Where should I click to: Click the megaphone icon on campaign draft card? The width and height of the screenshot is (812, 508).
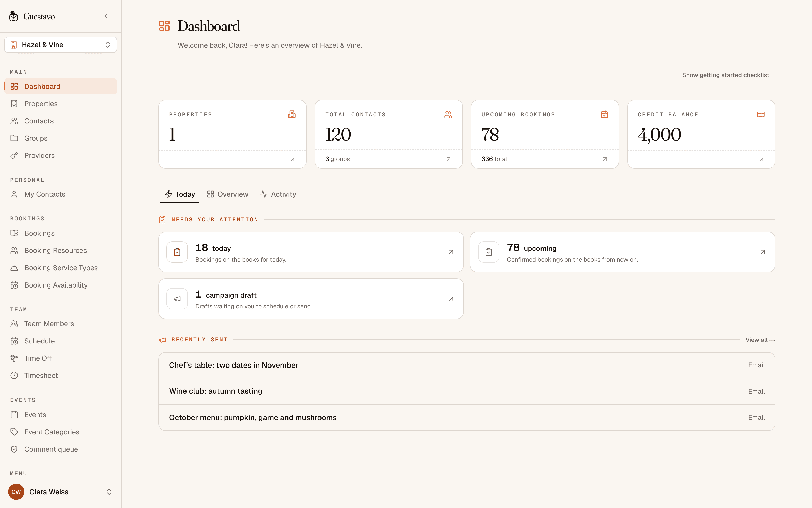point(177,299)
